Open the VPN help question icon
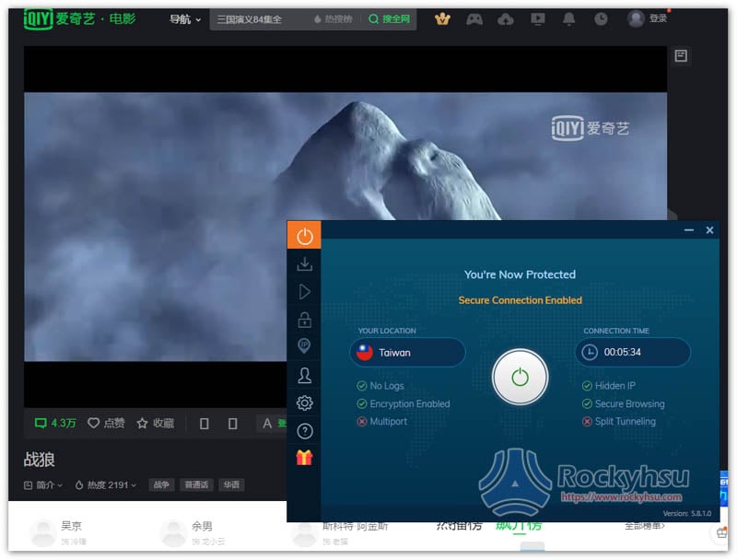The width and height of the screenshot is (737, 560). (x=304, y=431)
